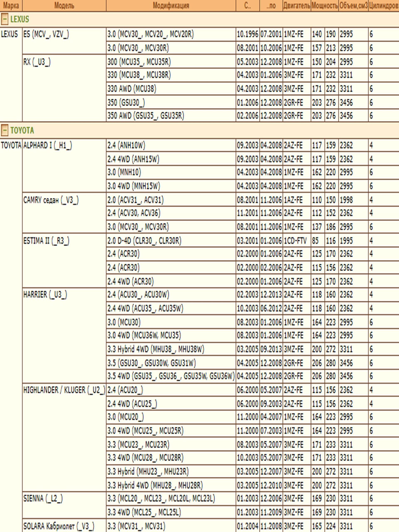
Task: Select the HARRIER (_U3_) model cell
Action: (64, 335)
